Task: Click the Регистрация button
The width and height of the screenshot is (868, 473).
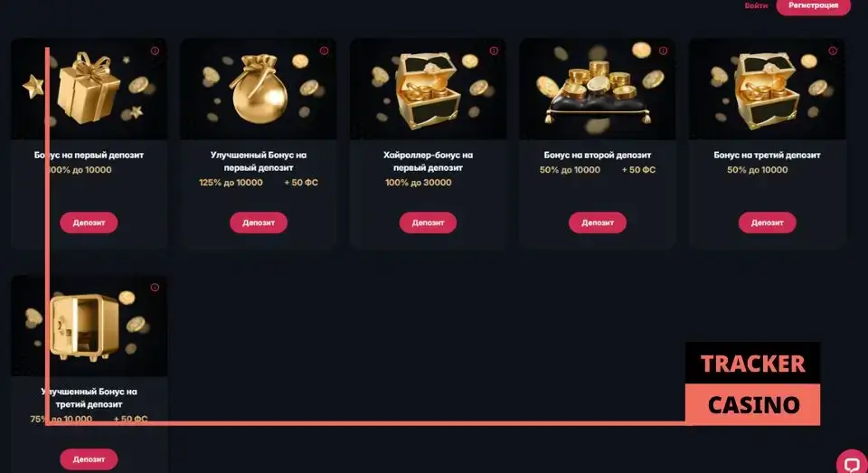Action: [x=813, y=6]
